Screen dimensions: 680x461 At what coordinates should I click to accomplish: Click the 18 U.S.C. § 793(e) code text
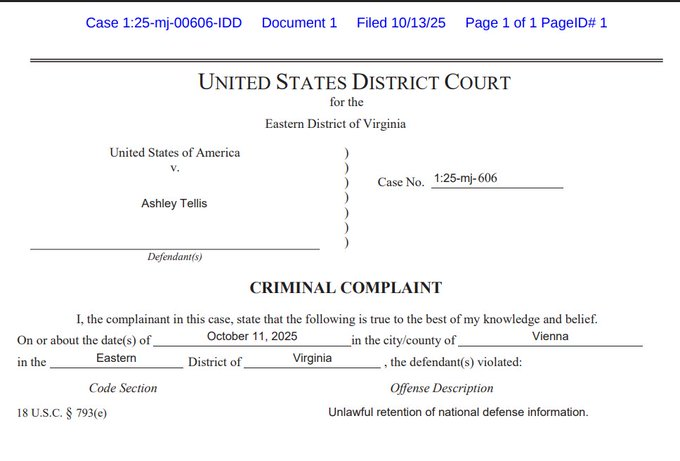62,413
